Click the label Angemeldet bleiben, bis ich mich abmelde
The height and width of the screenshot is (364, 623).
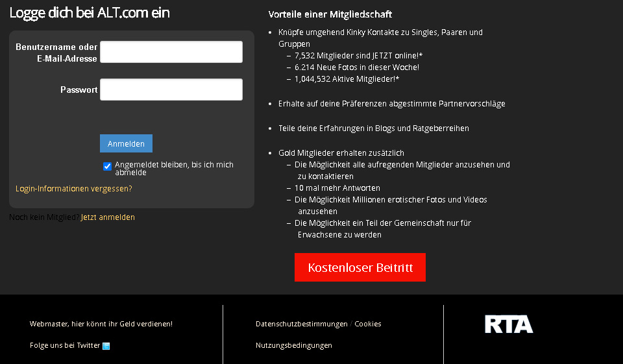point(174,169)
